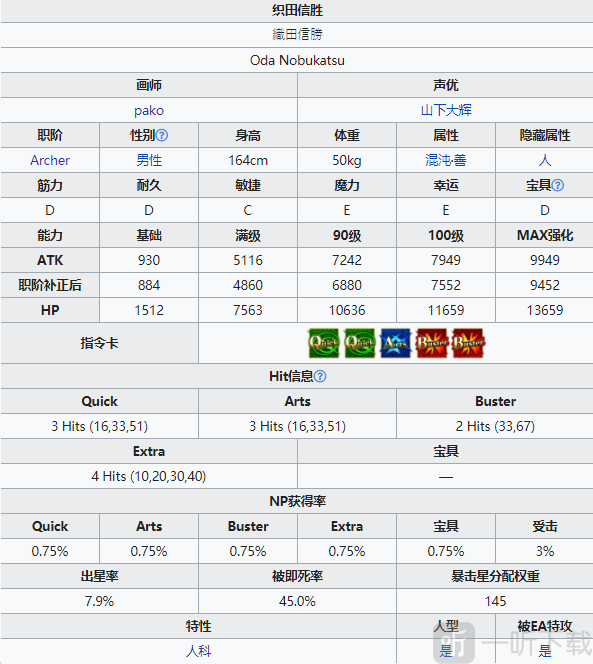Select agility rank C under 敏捷

click(248, 210)
